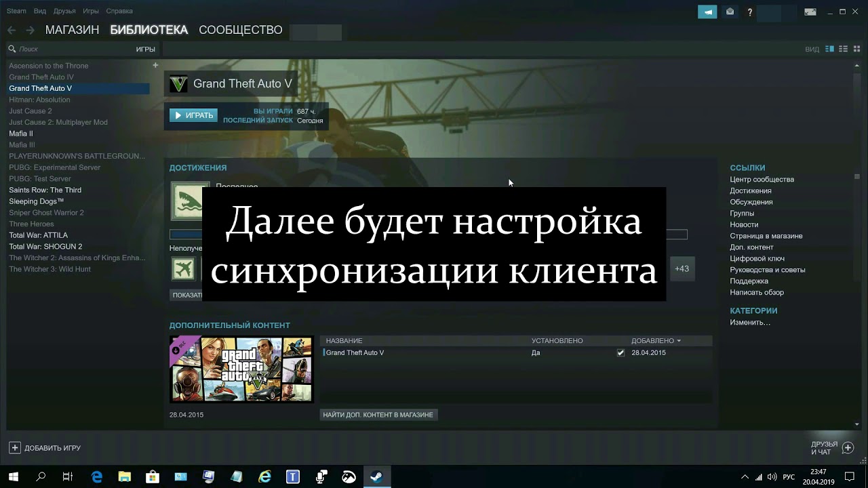Select Sleeping Dogs™ in the games list
Viewport: 868px width, 488px height.
tap(36, 201)
